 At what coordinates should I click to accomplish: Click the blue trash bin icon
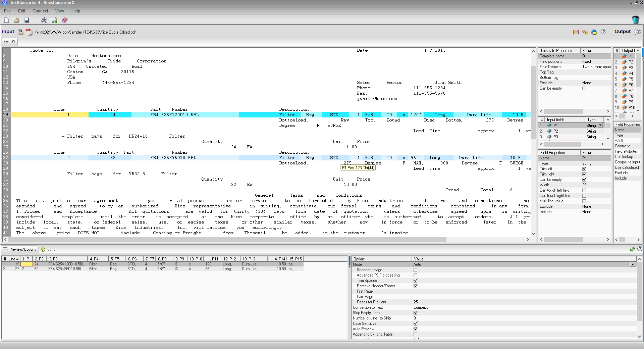tap(635, 20)
